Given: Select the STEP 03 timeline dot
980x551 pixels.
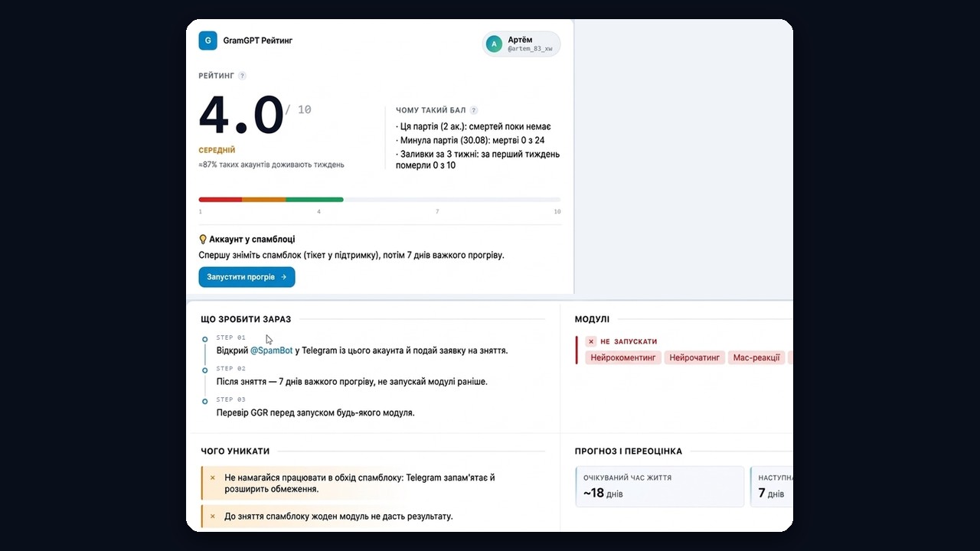Looking at the screenshot, I should point(204,401).
